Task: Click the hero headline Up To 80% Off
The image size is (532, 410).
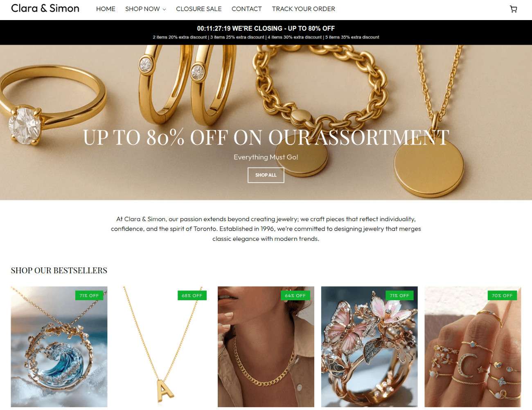Action: pos(266,137)
